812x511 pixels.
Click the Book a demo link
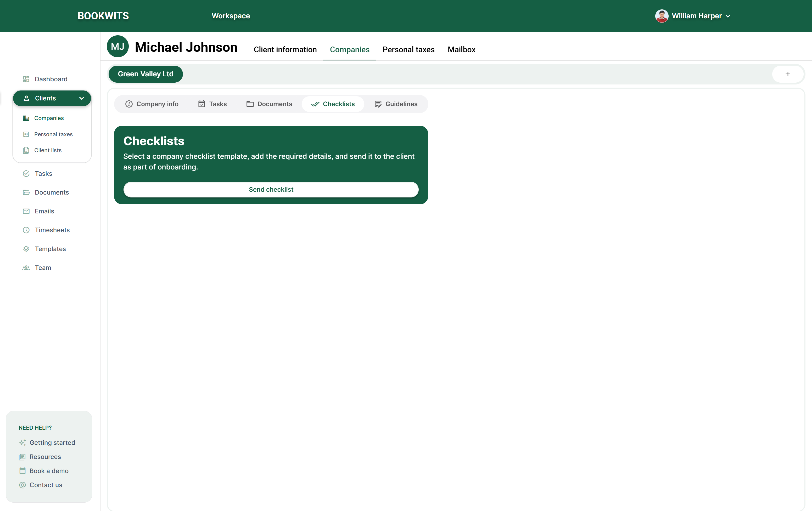pyautogui.click(x=49, y=471)
